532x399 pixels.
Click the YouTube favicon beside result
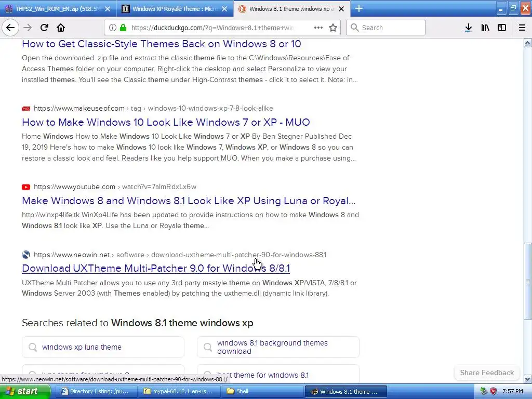[x=26, y=187]
